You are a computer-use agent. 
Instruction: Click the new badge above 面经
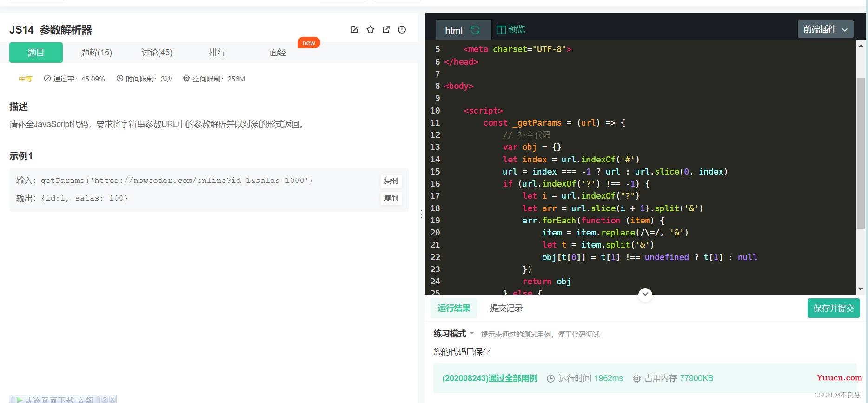tap(309, 43)
